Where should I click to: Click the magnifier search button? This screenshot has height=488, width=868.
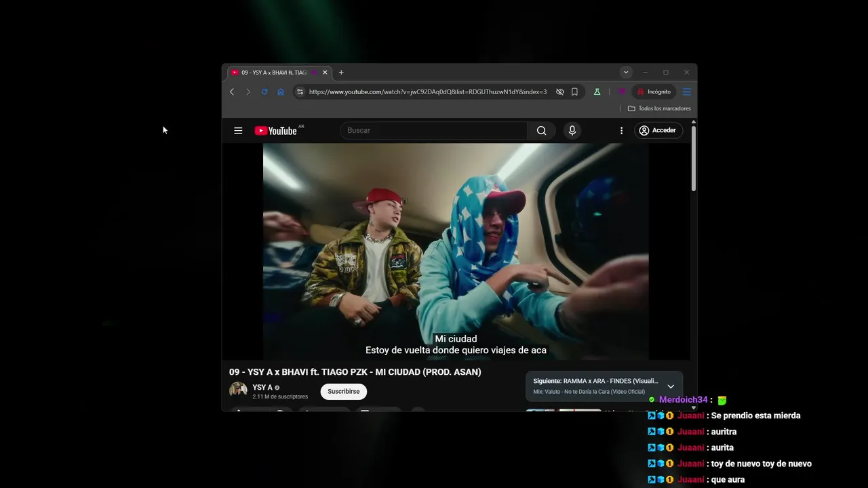(x=541, y=130)
